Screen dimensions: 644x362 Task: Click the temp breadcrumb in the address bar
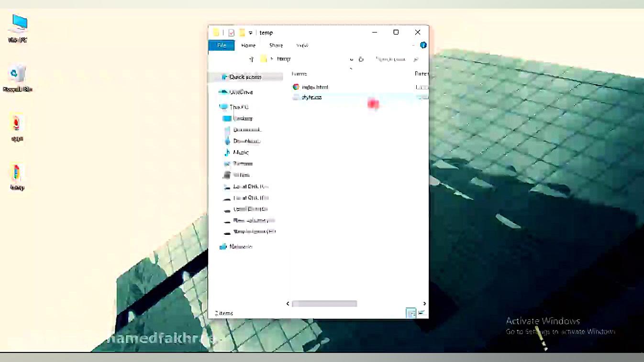coord(284,59)
